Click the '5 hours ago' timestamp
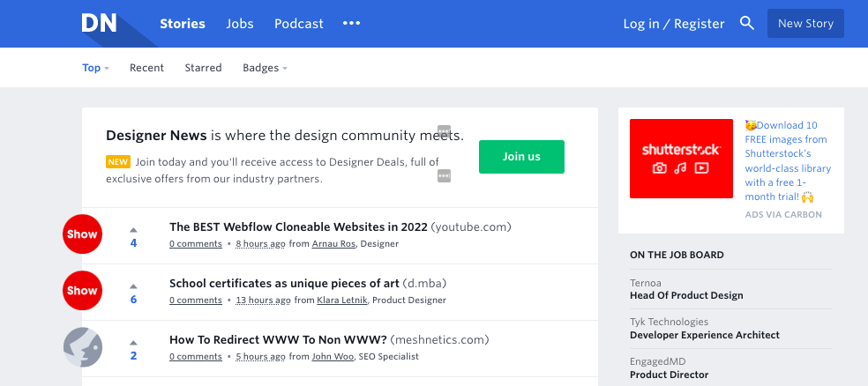 (261, 357)
